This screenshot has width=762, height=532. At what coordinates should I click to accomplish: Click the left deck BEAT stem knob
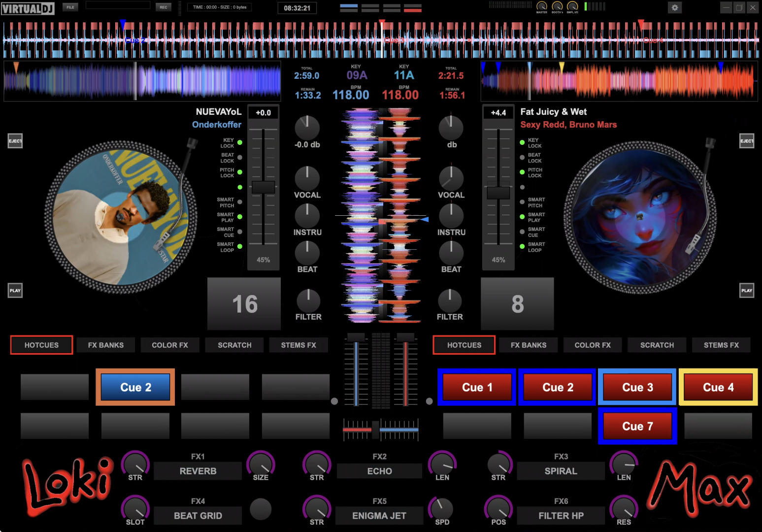pyautogui.click(x=307, y=253)
